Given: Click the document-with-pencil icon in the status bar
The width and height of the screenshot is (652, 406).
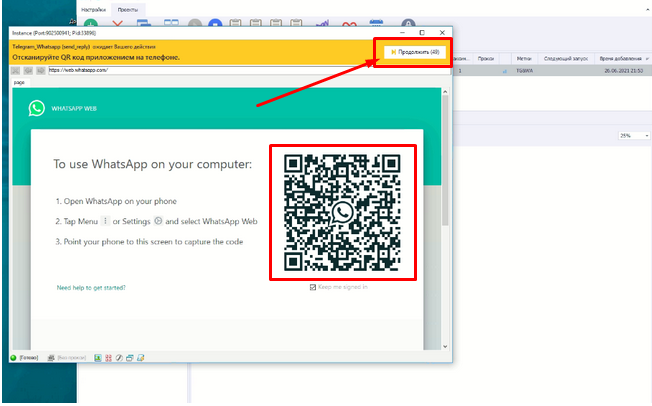Looking at the screenshot, I should tap(141, 358).
